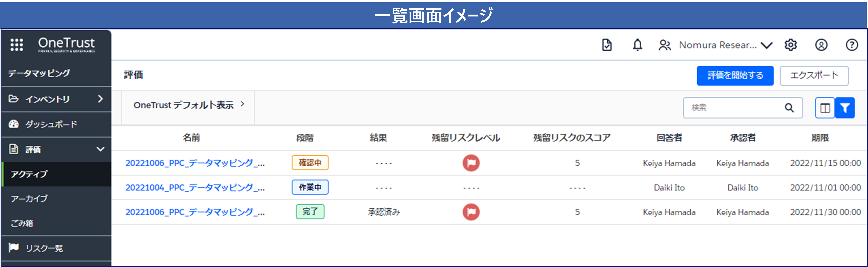Sort by the 名前 column header

pyautogui.click(x=191, y=138)
